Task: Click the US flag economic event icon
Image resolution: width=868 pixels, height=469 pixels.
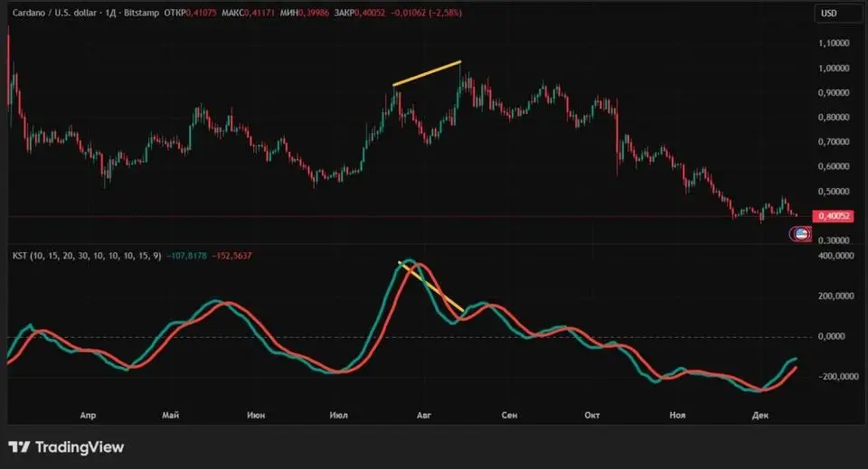Action: tap(800, 235)
